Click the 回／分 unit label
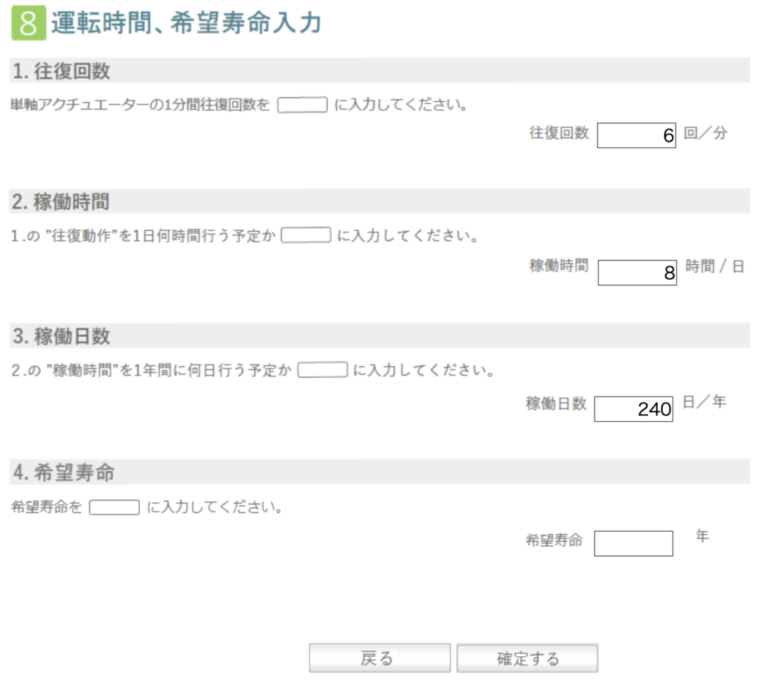The height and width of the screenshot is (700, 762). coord(705,132)
